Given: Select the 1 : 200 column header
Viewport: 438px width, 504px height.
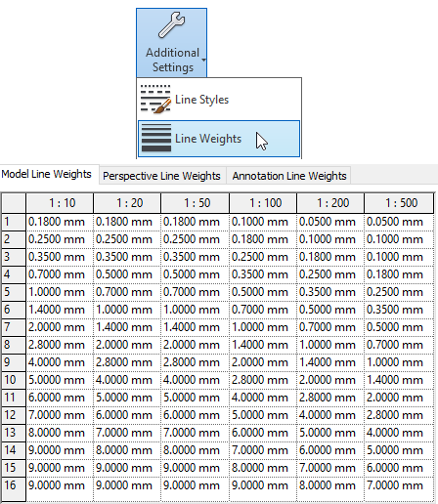Looking at the screenshot, I should 330,203.
